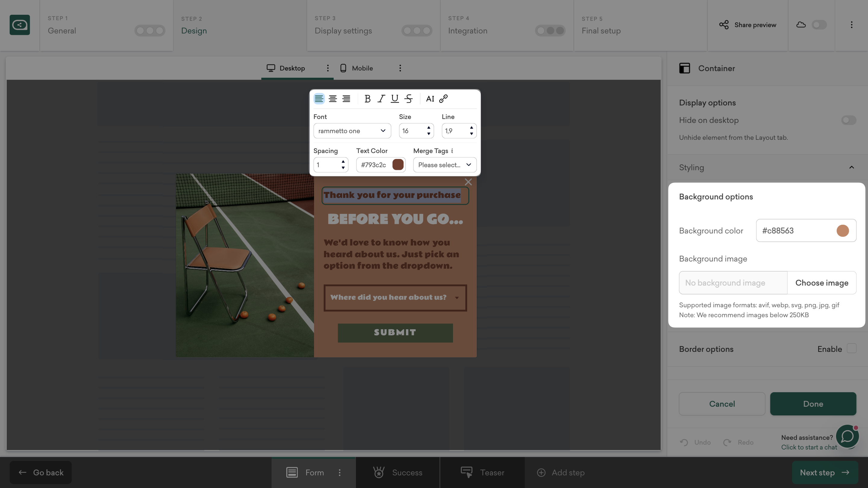Collapse the Styling section

pos(851,167)
